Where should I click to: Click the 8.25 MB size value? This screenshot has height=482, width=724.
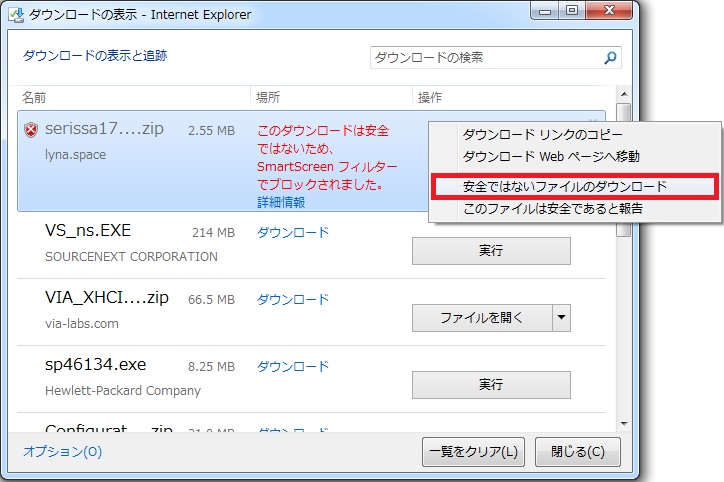211,367
